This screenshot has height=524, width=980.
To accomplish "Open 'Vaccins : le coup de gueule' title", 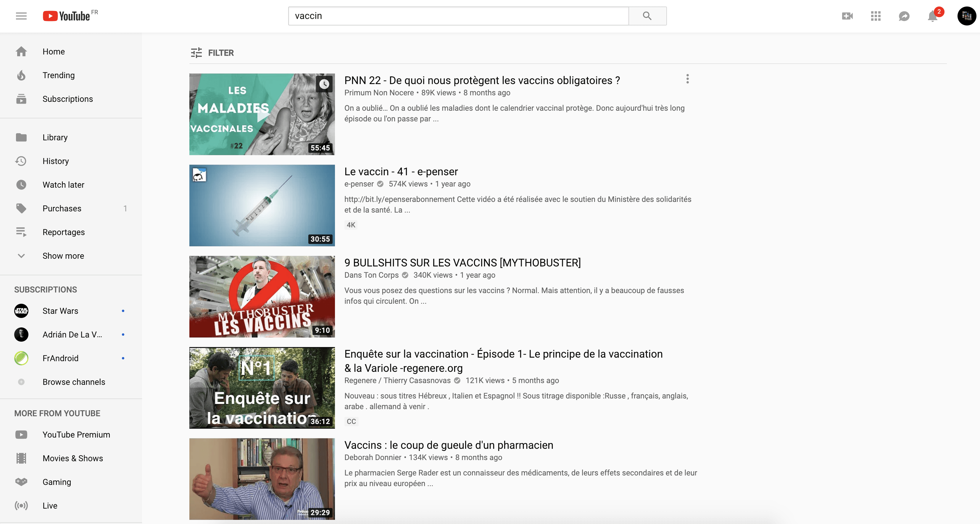I will click(449, 445).
